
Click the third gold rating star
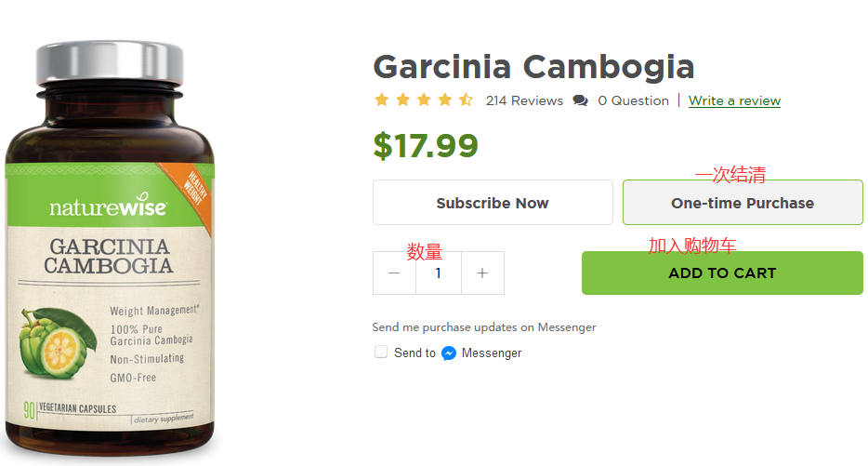point(424,100)
